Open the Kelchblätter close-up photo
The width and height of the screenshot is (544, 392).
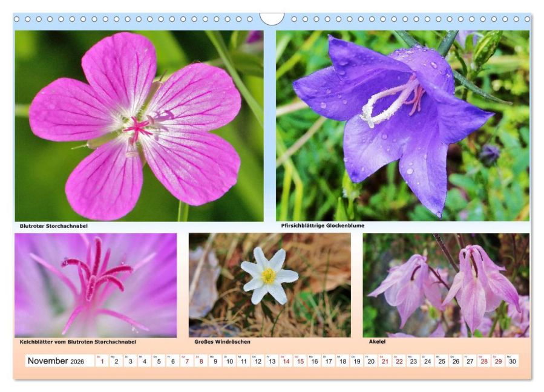tap(96, 285)
